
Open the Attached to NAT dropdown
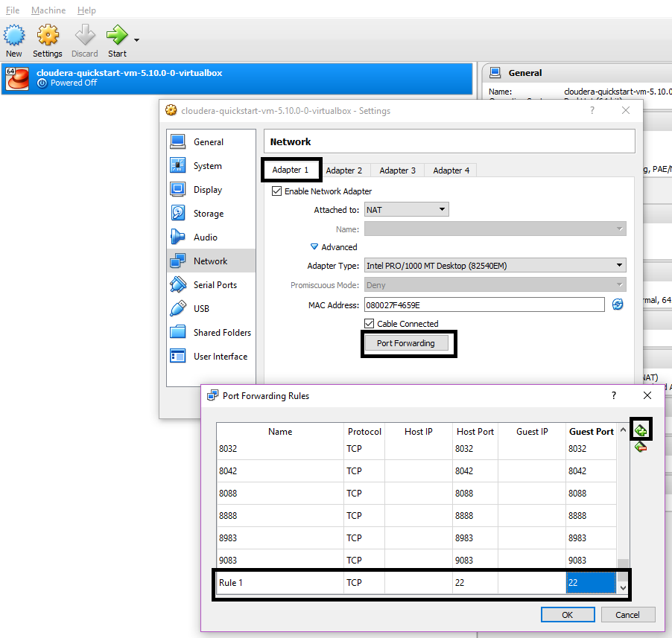tap(406, 210)
